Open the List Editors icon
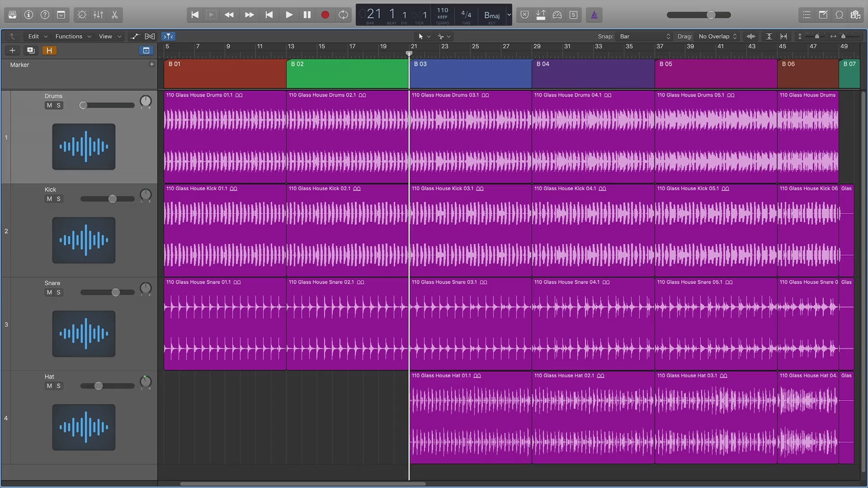 (807, 15)
